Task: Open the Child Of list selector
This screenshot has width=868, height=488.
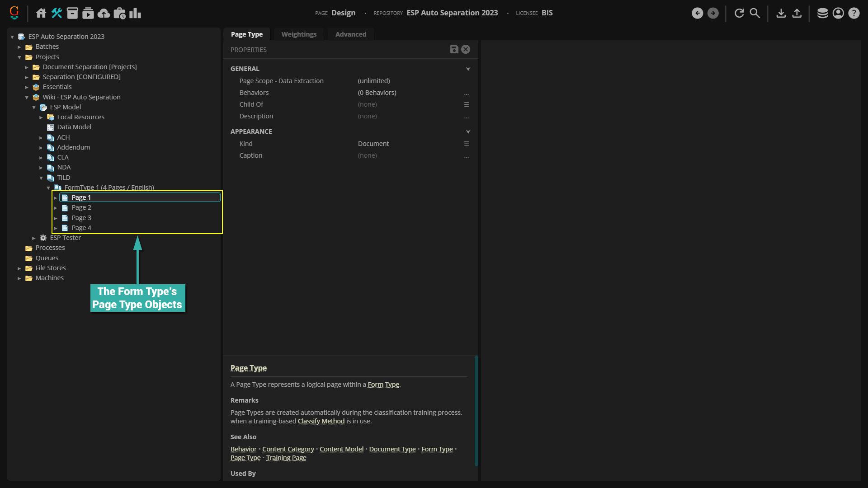Action: (466, 104)
